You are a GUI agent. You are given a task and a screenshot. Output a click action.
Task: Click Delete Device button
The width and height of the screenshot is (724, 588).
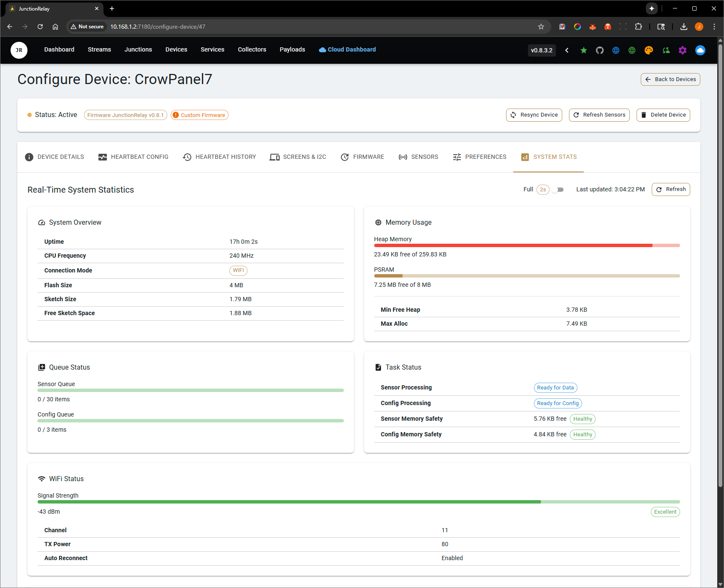coord(663,115)
